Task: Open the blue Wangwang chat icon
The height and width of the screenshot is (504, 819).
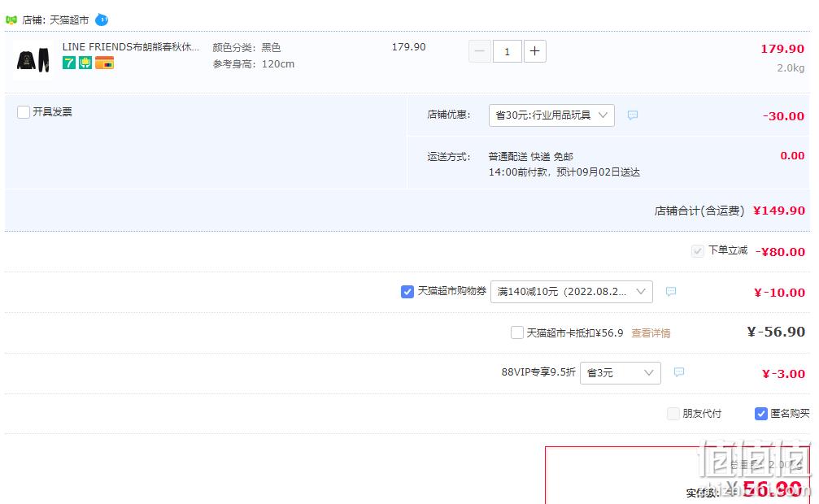Action: [102, 20]
